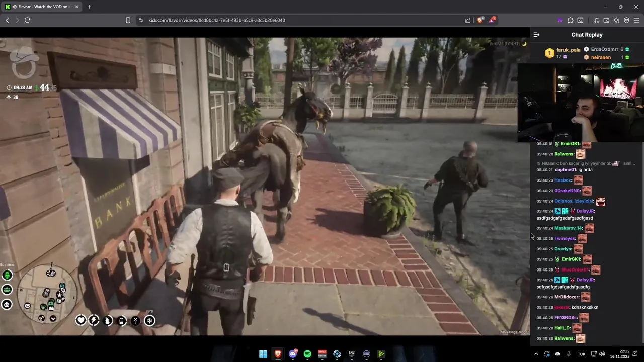Screen dimensions: 644x362
Task: Click the kick.com address bar URL
Action: (217, 20)
